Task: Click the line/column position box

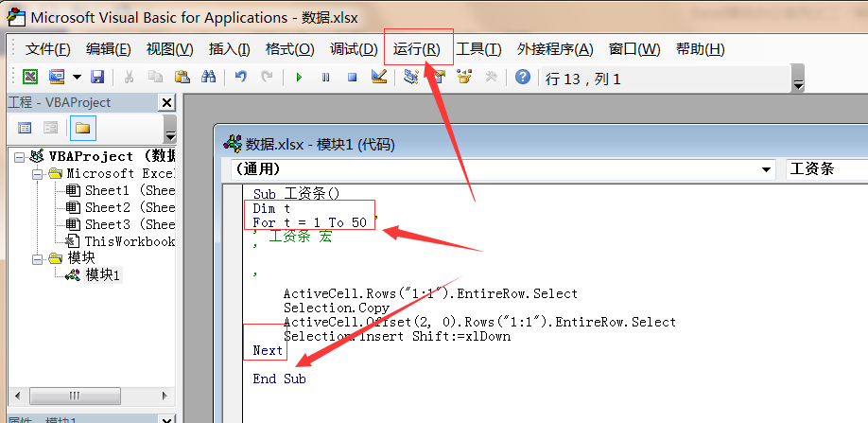Action: 665,79
